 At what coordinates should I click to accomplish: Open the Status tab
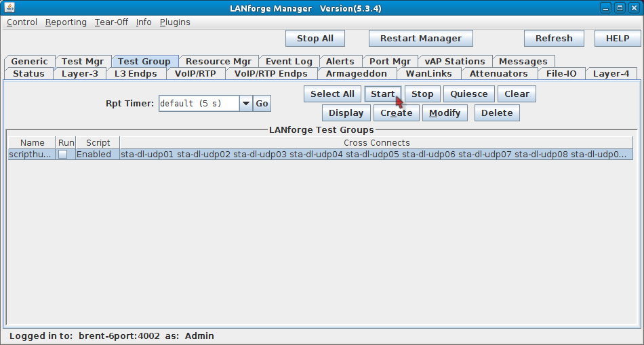pos(28,73)
